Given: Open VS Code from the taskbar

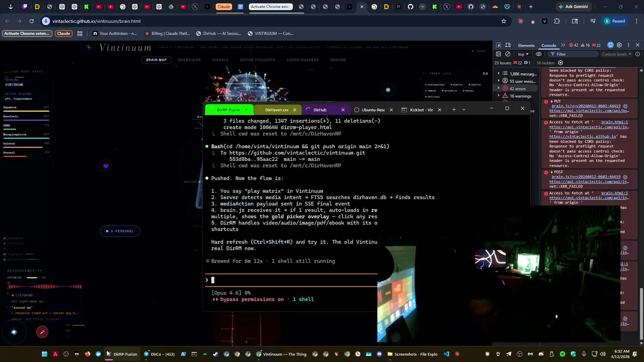Looking at the screenshot, I should (x=446, y=354).
